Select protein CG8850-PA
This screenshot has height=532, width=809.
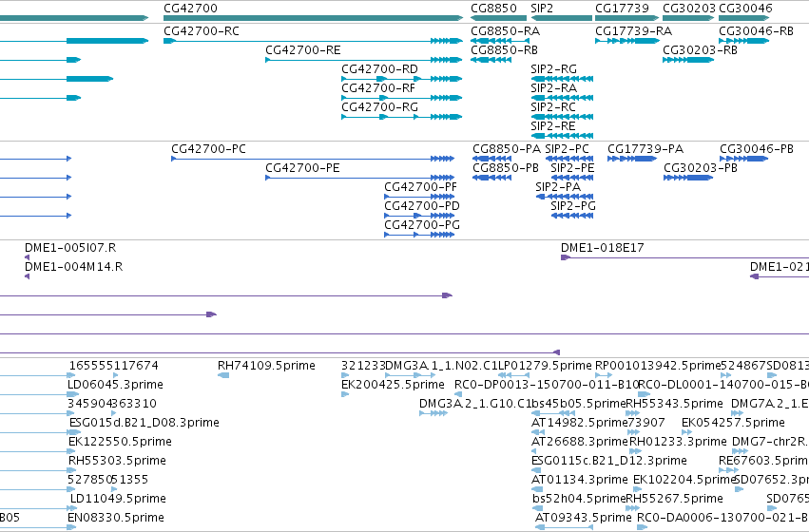click(492, 159)
